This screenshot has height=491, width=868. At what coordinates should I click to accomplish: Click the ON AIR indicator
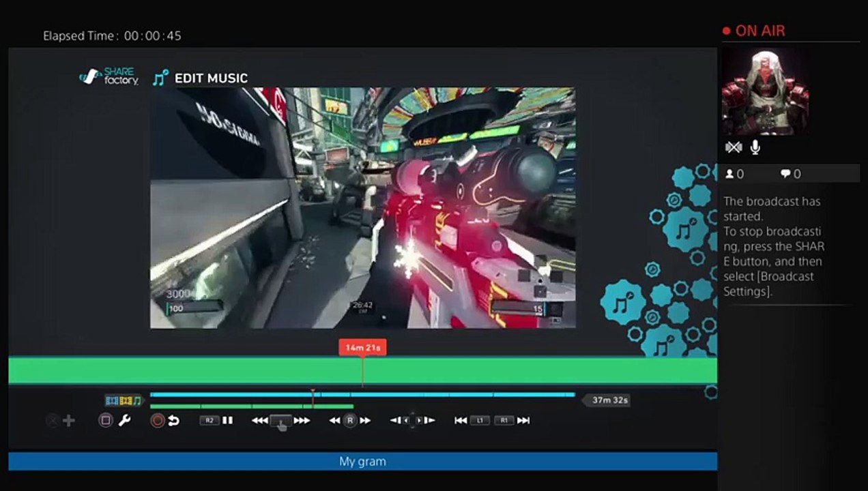click(x=754, y=31)
